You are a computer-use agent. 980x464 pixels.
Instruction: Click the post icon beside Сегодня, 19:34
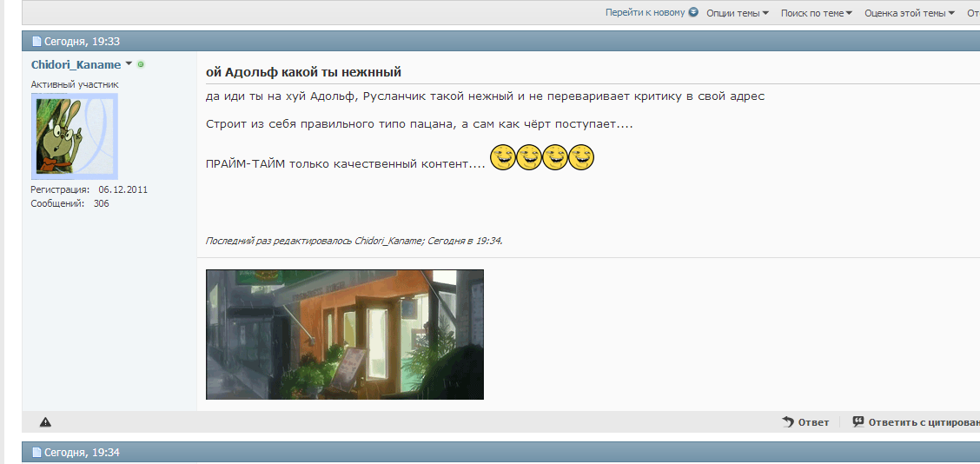click(x=36, y=452)
